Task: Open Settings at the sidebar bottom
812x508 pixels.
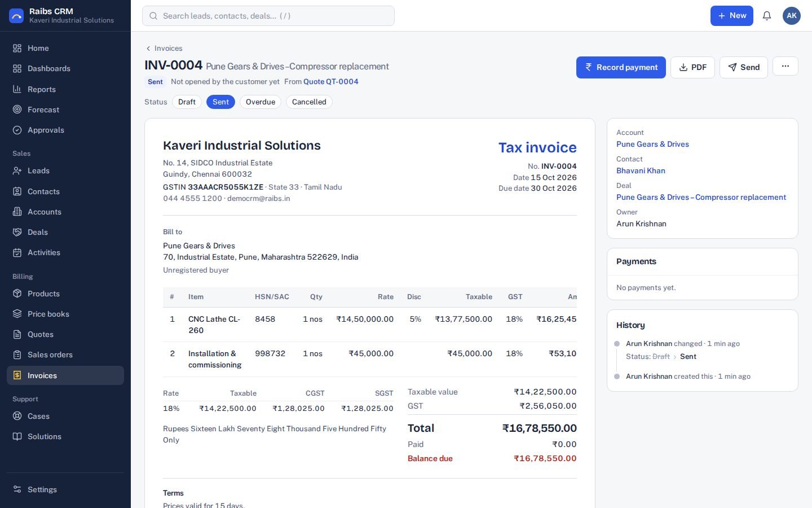Action: point(65,489)
